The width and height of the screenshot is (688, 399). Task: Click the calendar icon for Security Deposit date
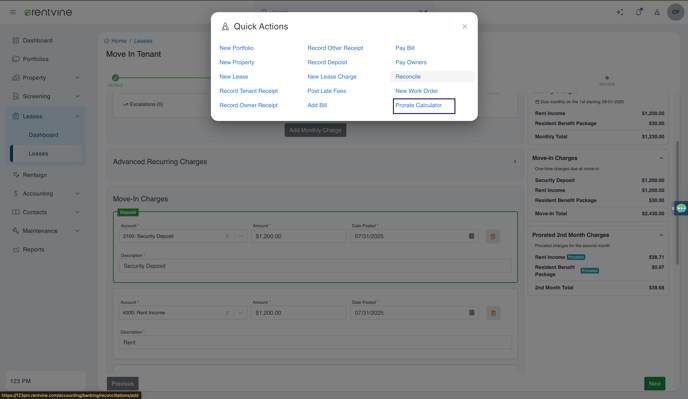click(x=471, y=236)
